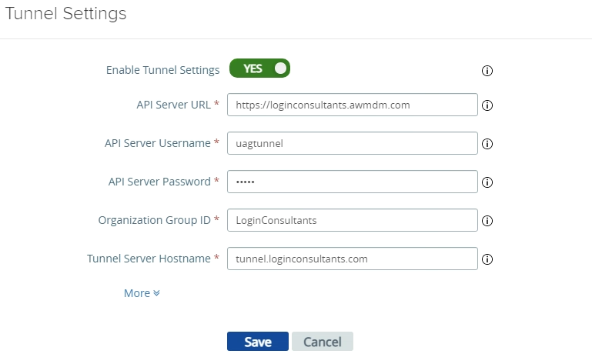Save the tunnel settings

coord(257,342)
